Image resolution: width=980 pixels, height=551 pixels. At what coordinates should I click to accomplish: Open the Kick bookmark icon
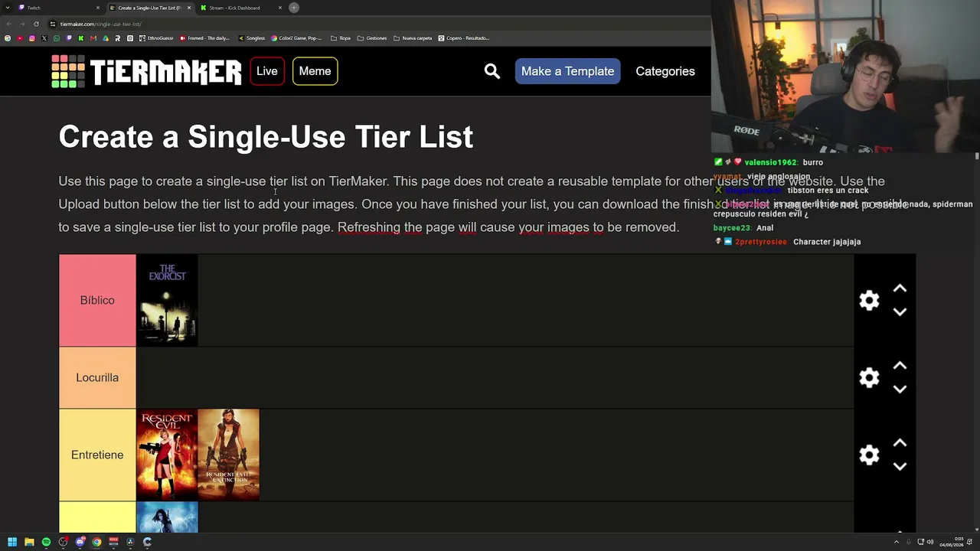click(x=80, y=38)
